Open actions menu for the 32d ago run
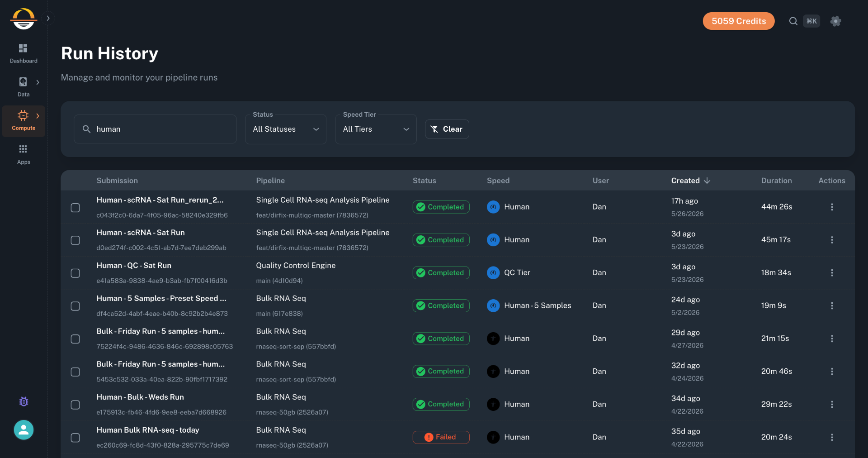The width and height of the screenshot is (868, 458). 832,372
